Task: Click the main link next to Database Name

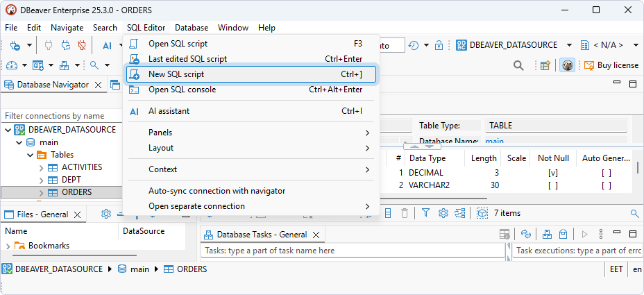Action: 495,141
